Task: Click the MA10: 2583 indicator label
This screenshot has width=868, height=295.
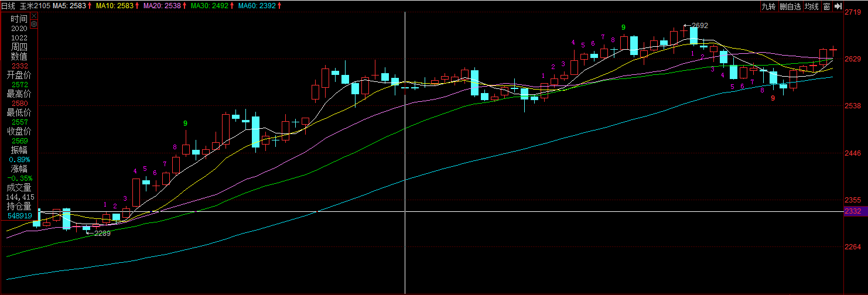Action: (115, 6)
